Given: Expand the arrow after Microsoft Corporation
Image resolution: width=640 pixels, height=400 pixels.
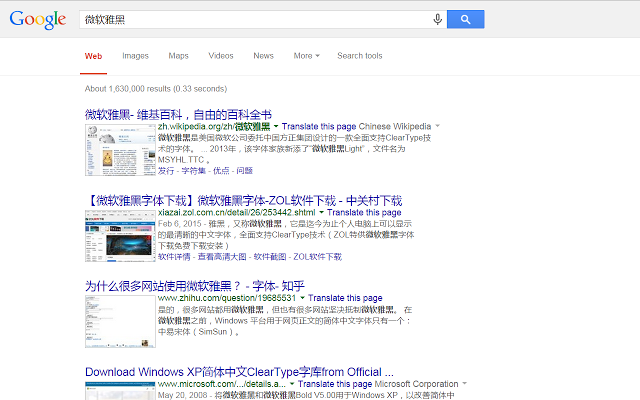Looking at the screenshot, I should pyautogui.click(x=464, y=384).
